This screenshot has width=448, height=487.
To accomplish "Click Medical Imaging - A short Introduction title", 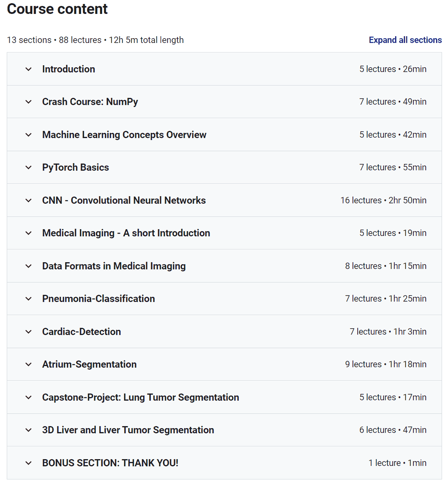I will point(126,233).
